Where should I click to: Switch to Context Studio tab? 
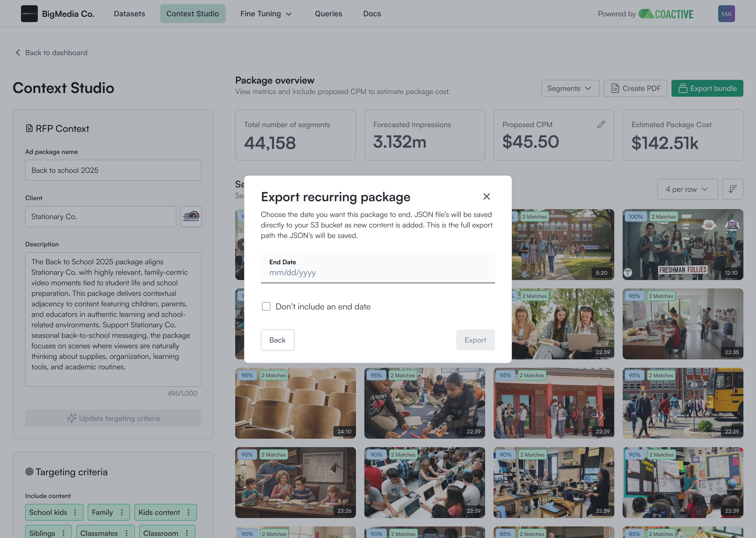(x=193, y=14)
